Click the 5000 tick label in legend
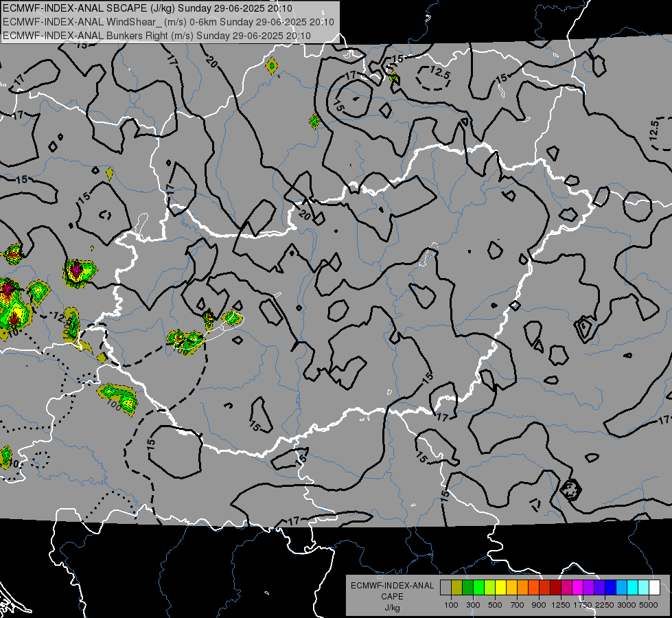 pos(649,605)
